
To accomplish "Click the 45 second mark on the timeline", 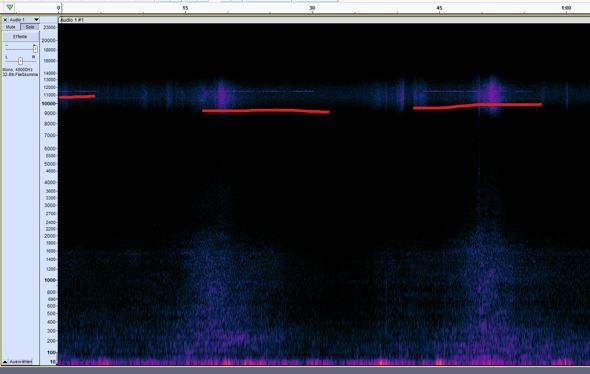I will click(x=439, y=8).
